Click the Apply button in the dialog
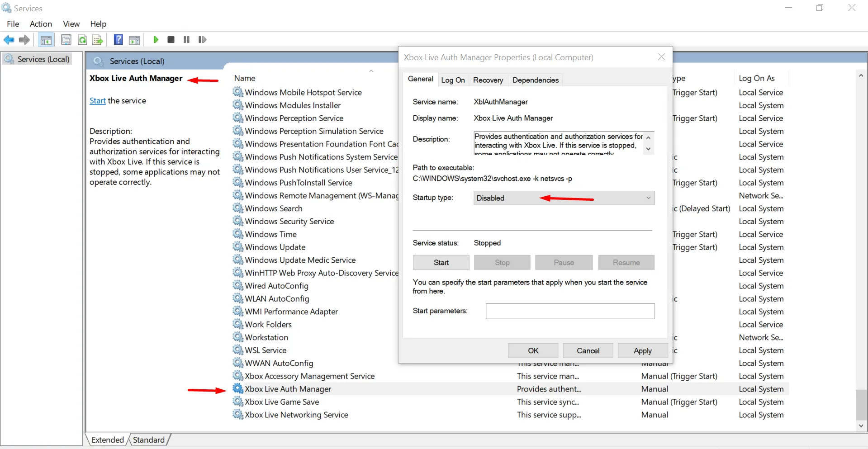 (642, 351)
